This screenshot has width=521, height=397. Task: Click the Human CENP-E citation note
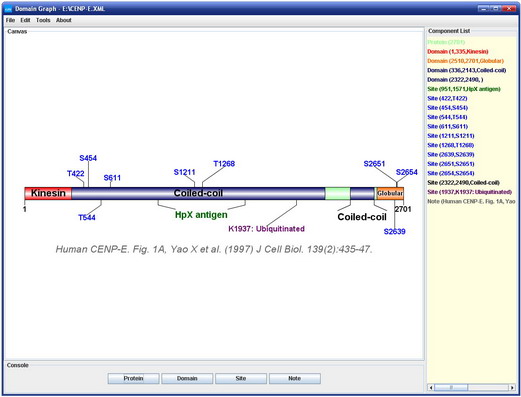click(214, 249)
